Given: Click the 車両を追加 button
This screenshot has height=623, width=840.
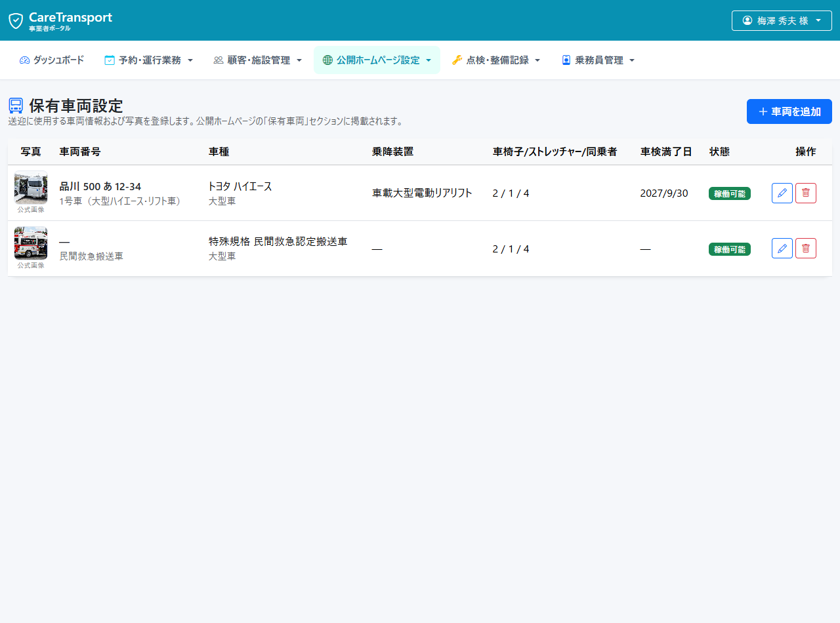Looking at the screenshot, I should 789,111.
